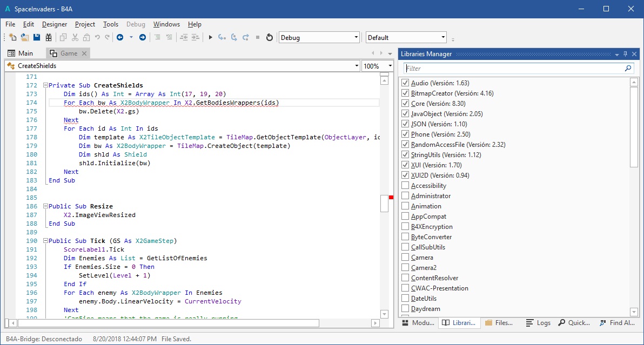Click the Restart circular arrow icon
This screenshot has width=644, height=345.
(269, 37)
